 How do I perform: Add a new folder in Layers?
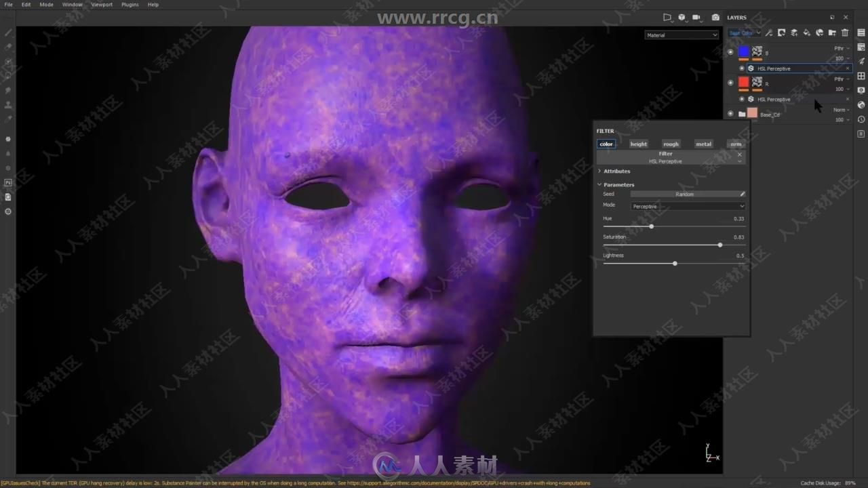pyautogui.click(x=832, y=33)
